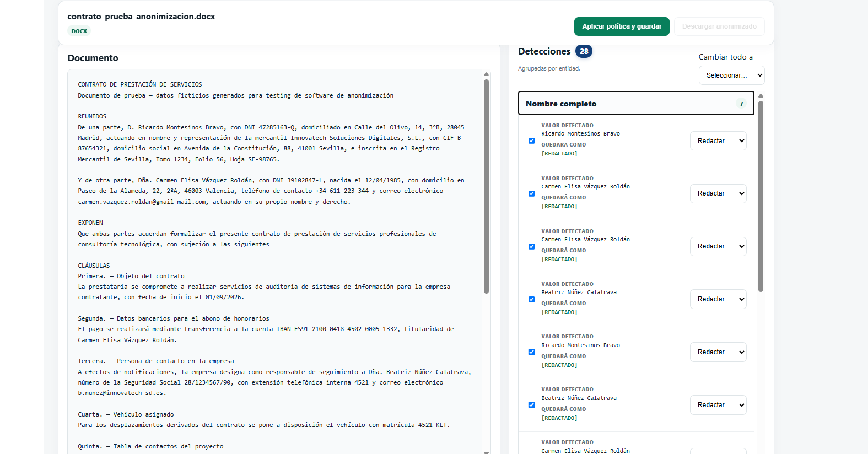Open Redactar dropdown for first Ricardo Montesinos Bravo
The height and width of the screenshot is (454, 868).
(718, 141)
